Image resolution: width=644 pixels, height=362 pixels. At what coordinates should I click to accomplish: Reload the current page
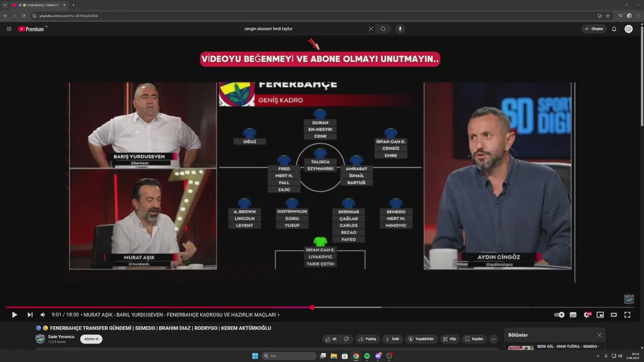pos(23,16)
